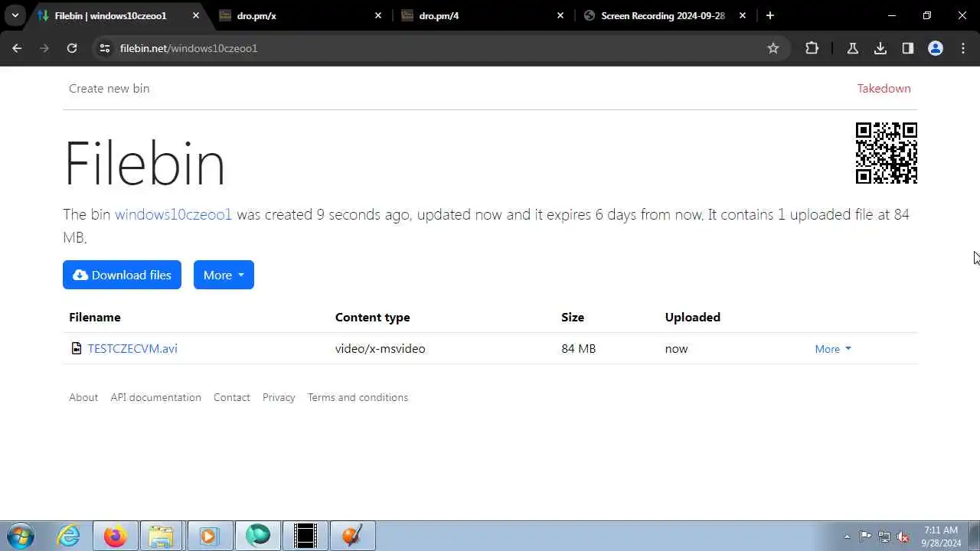
Task: Open Chrome Labs flask icon
Action: pos(853,48)
